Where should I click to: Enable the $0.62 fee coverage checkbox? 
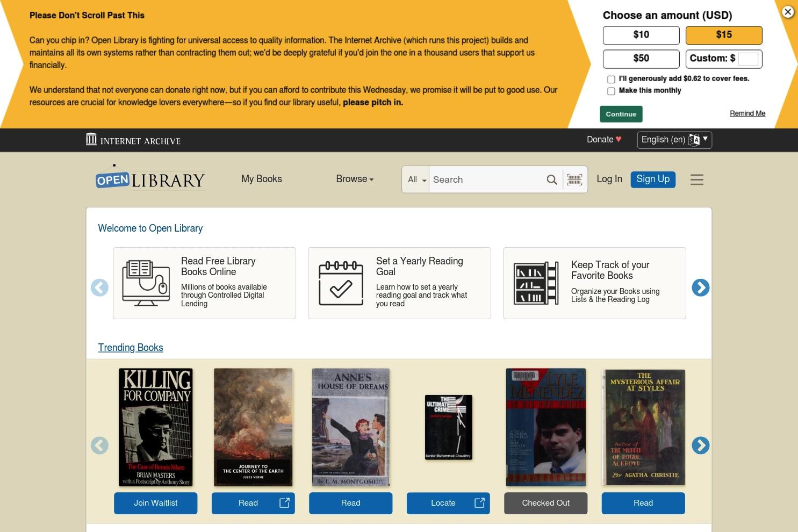pyautogui.click(x=611, y=79)
